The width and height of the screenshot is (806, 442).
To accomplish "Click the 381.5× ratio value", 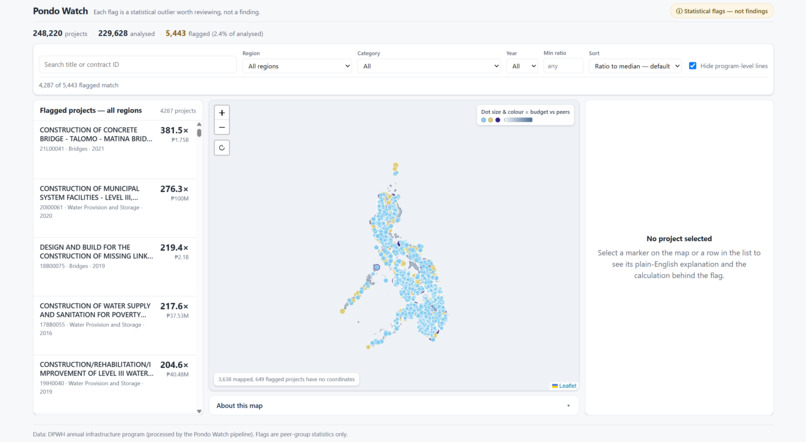I will 174,131.
